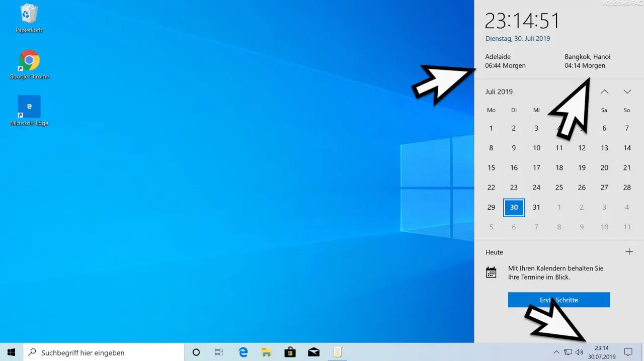The width and height of the screenshot is (644, 361).
Task: Select day 24 in the calendar
Action: pyautogui.click(x=536, y=188)
